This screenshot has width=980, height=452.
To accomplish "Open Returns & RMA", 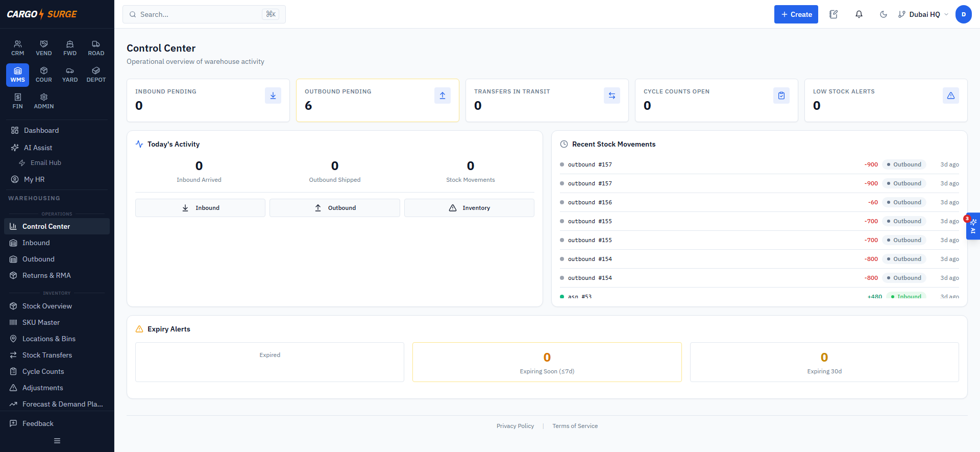I will tap(57, 275).
